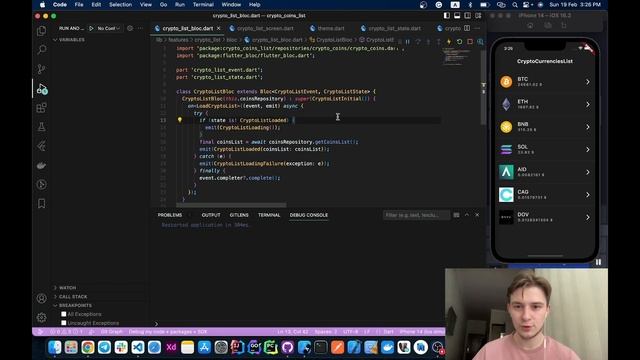Close the bottom panel

pos(477,215)
